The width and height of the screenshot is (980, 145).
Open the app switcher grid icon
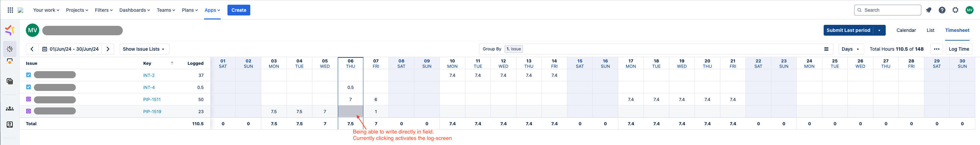(x=10, y=10)
